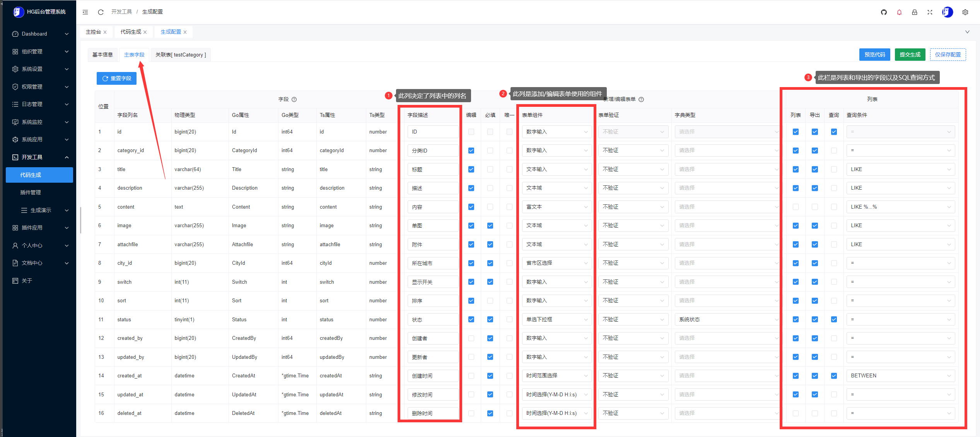This screenshot has height=437, width=980.
Task: Toggle 编辑 checkbox for title row
Action: tap(471, 169)
